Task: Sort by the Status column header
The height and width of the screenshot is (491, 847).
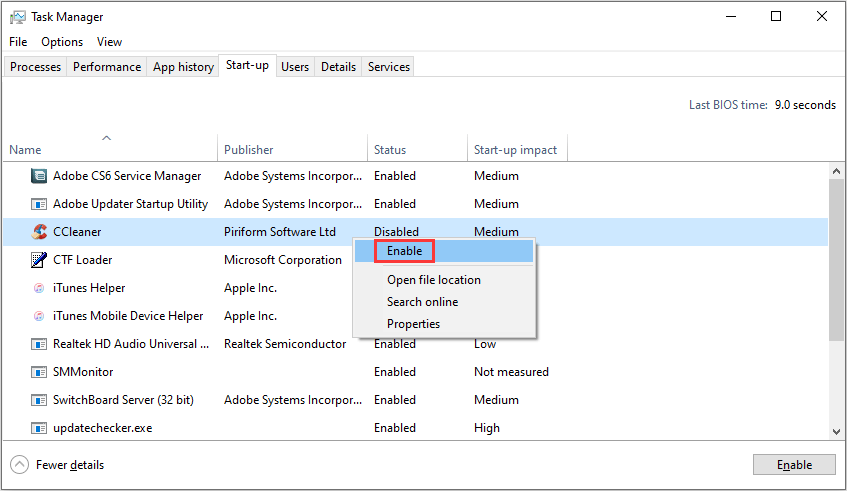Action: point(418,147)
